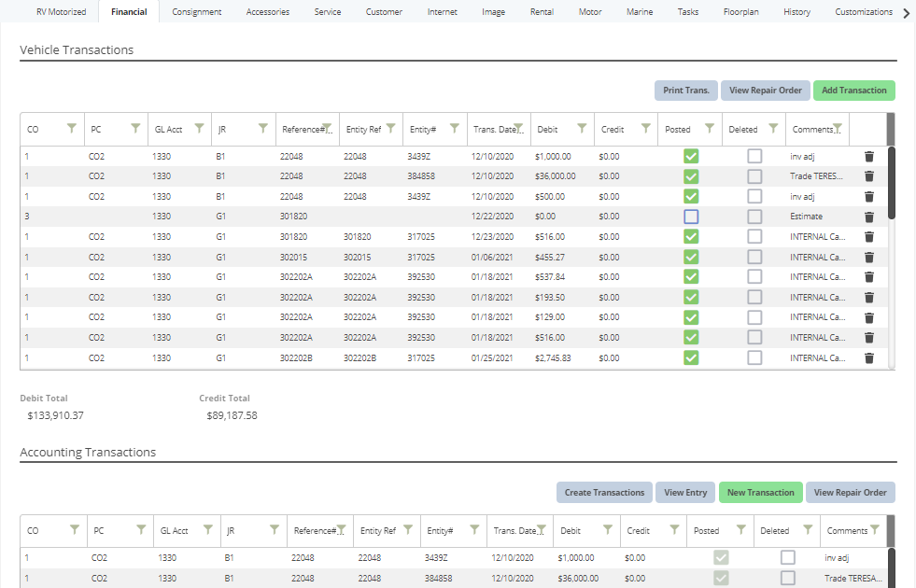This screenshot has width=916, height=588.
Task: Open the Customizations tab
Action: coord(864,12)
